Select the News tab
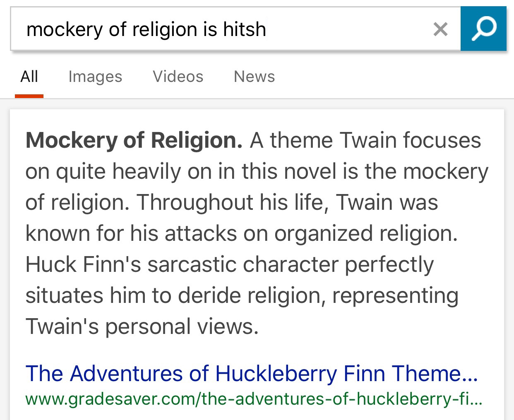This screenshot has height=420, width=514. click(x=254, y=77)
